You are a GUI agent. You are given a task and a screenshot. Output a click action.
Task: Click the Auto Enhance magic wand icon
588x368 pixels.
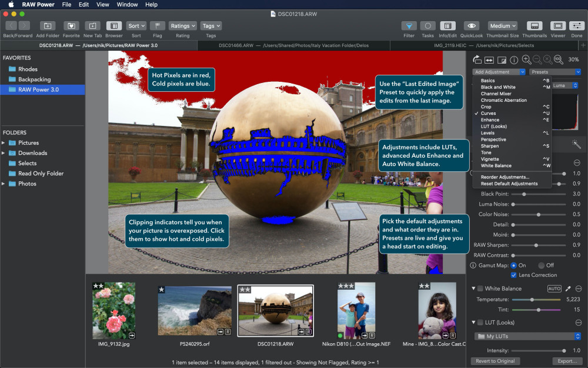pos(576,144)
